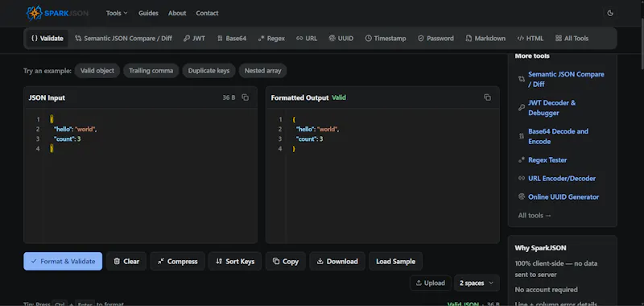Open the Guides page

coord(148,13)
